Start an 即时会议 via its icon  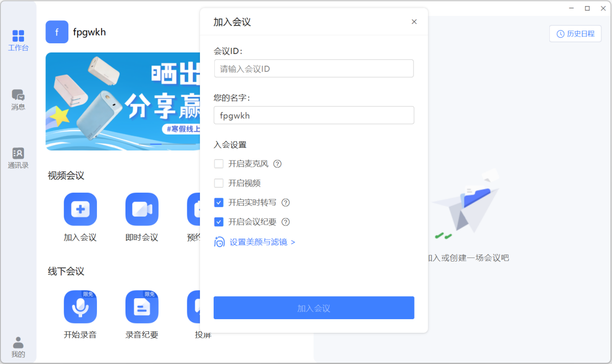point(141,209)
